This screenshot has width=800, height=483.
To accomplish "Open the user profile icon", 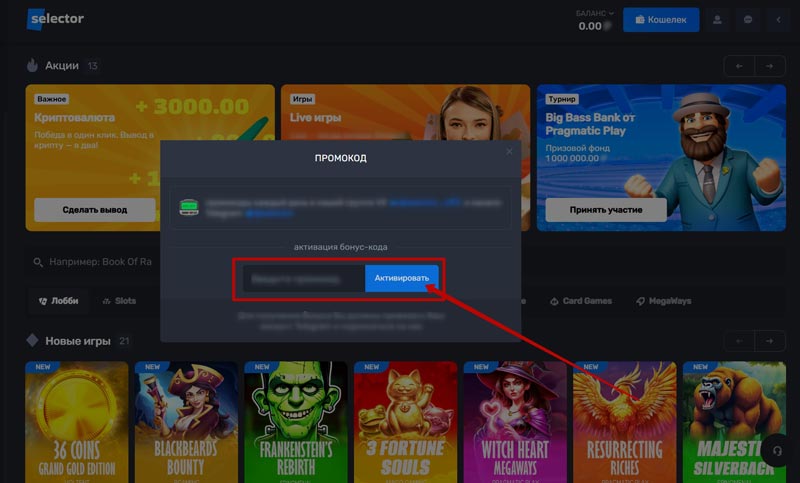I will coord(717,19).
